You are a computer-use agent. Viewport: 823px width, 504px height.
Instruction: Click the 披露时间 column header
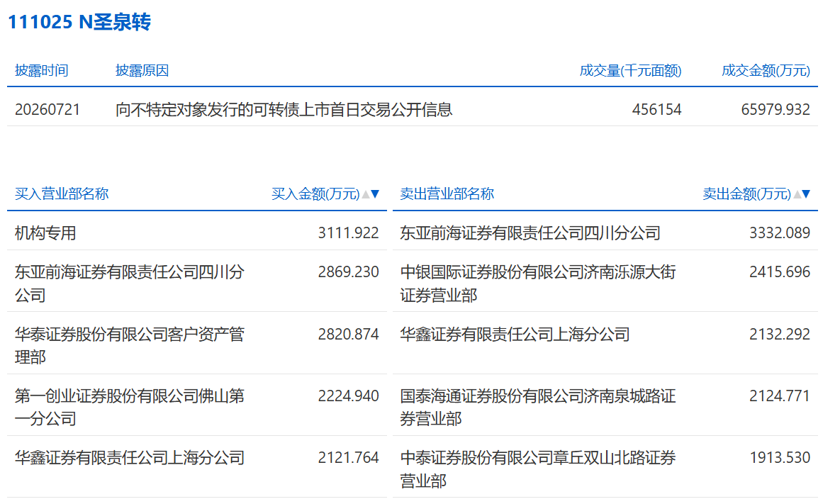click(x=41, y=70)
